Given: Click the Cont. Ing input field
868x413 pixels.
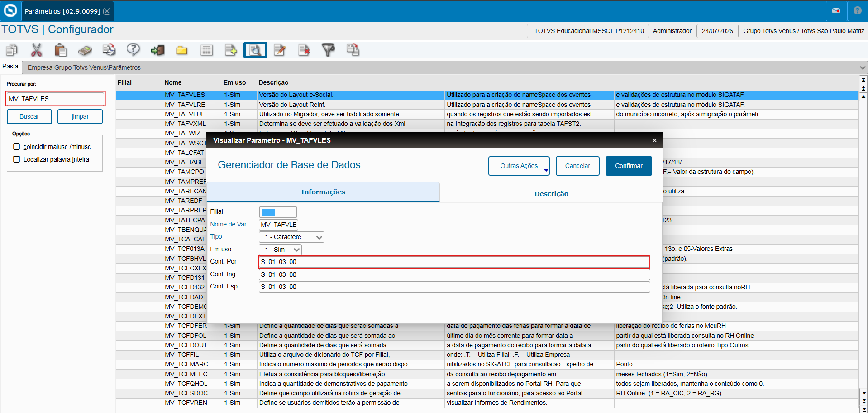Looking at the screenshot, I should [454, 274].
